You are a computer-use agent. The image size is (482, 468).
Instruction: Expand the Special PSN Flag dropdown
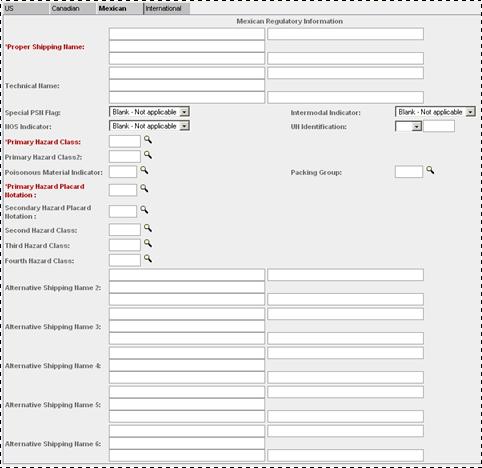(x=184, y=112)
